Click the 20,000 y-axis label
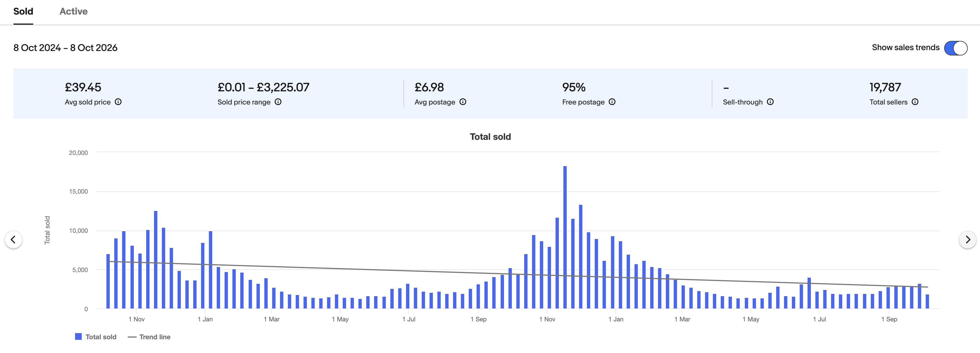980x353 pixels. [x=78, y=153]
